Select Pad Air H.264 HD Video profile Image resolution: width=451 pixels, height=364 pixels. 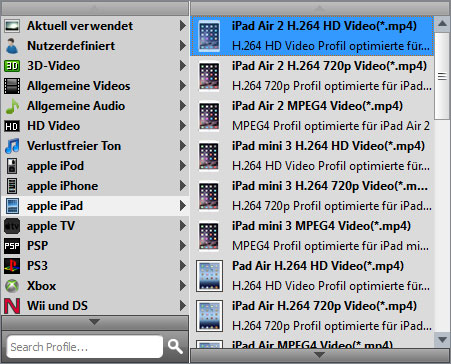click(312, 276)
